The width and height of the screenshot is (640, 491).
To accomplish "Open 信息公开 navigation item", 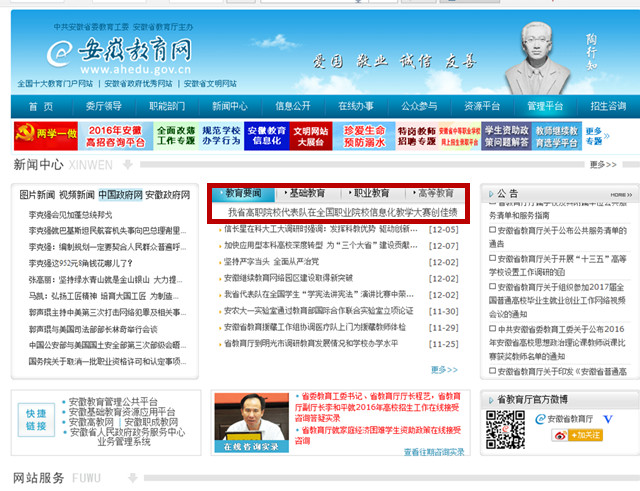I will pyautogui.click(x=293, y=106).
